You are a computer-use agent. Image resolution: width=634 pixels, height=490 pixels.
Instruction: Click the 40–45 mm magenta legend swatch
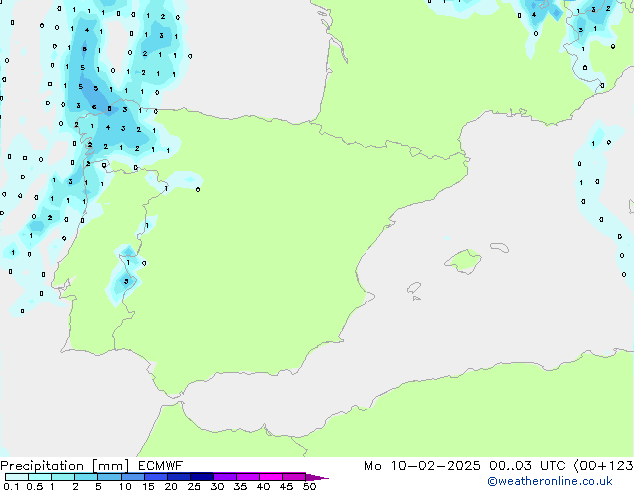coord(271,477)
